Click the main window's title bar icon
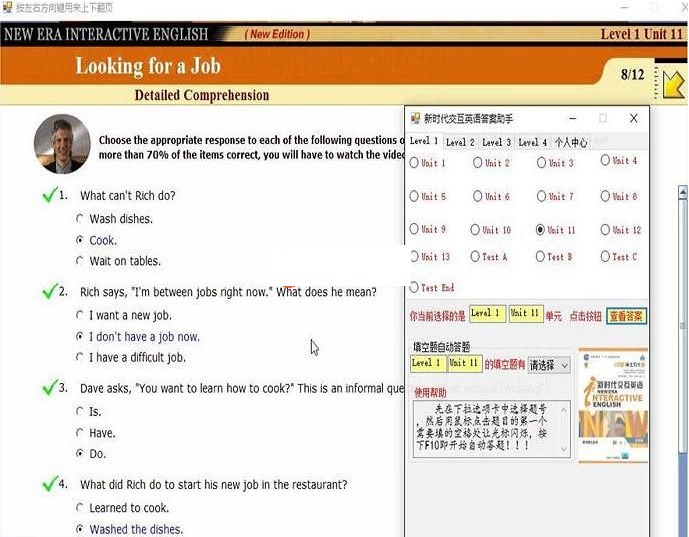Viewport: 689px width, 537px height. pyautogui.click(x=7, y=8)
